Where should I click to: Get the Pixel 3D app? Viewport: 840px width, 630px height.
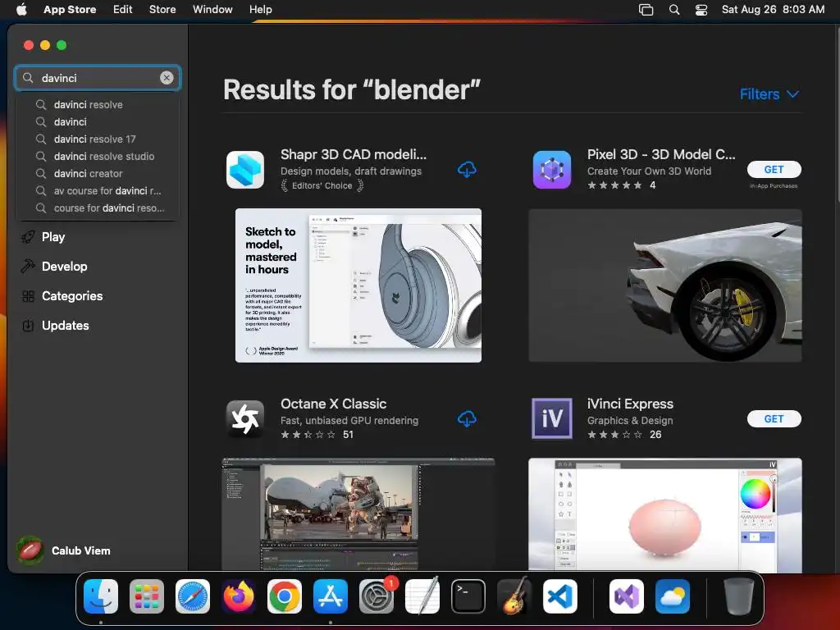click(x=774, y=169)
